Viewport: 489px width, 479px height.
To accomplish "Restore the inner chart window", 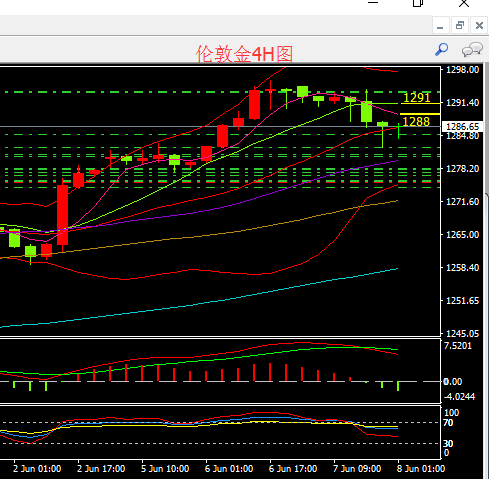I will tap(460, 25).
